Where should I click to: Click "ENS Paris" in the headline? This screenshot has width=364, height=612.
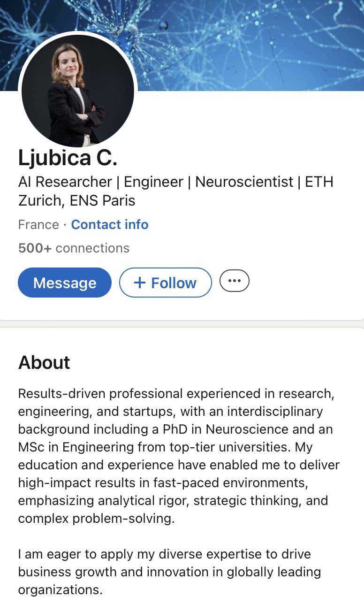pyautogui.click(x=102, y=200)
